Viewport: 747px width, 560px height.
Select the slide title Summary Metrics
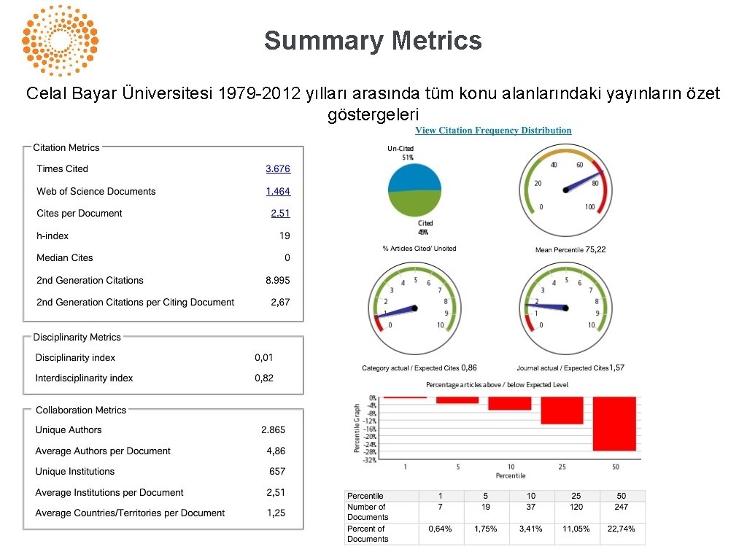[x=373, y=42]
